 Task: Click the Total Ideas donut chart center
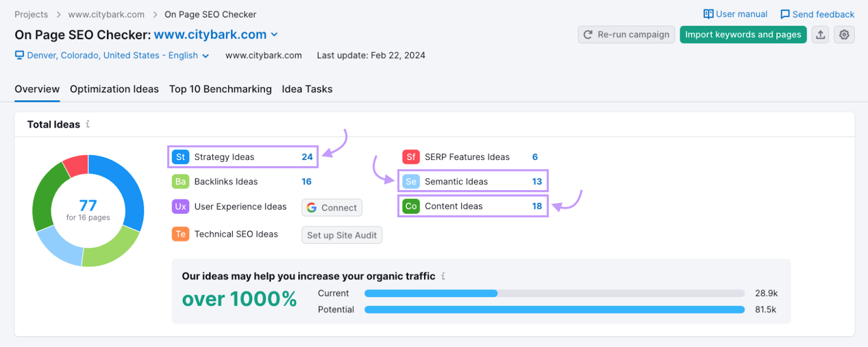(x=88, y=210)
